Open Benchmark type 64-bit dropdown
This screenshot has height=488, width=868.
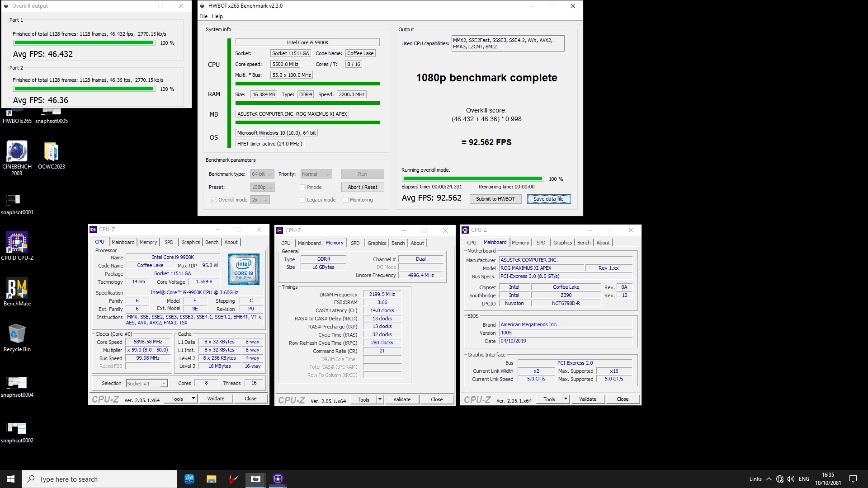click(x=262, y=174)
